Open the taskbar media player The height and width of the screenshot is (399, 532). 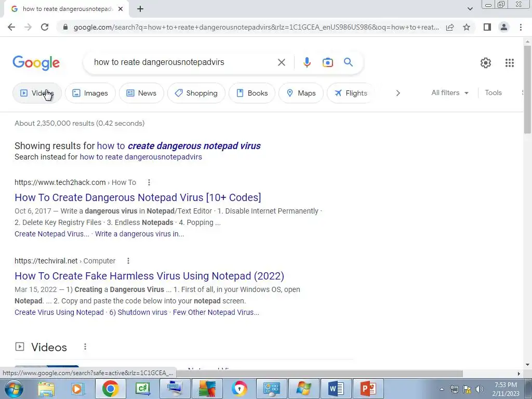(77, 389)
